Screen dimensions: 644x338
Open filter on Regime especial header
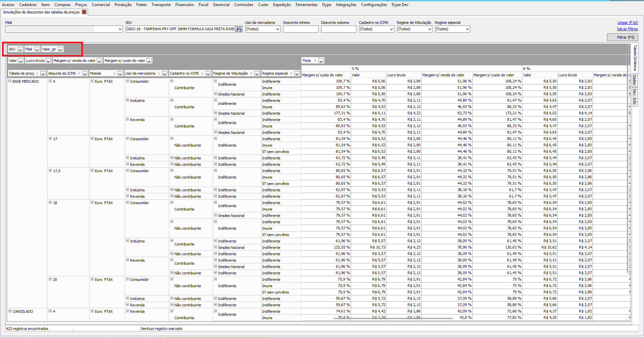tap(297, 73)
